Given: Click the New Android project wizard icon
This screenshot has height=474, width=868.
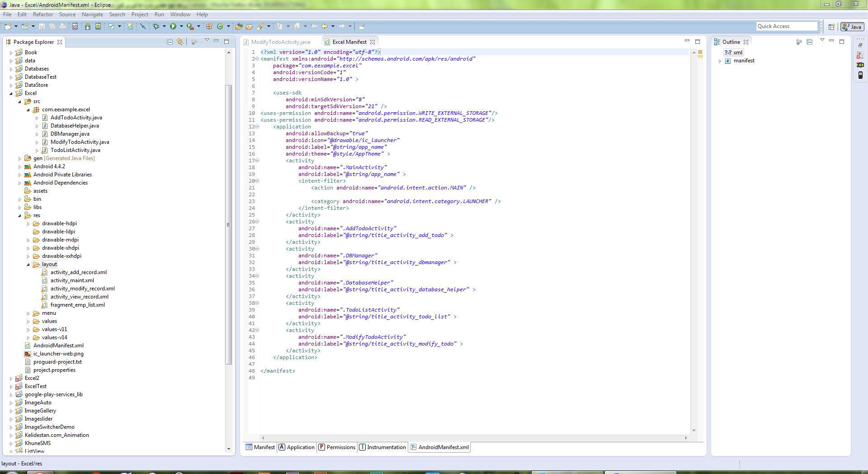Looking at the screenshot, I should tap(130, 26).
